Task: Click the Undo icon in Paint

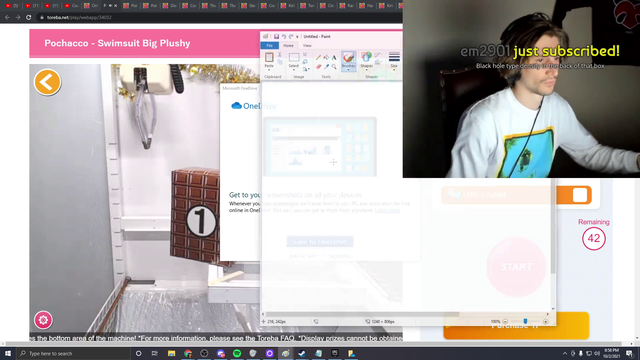Action: (284, 36)
